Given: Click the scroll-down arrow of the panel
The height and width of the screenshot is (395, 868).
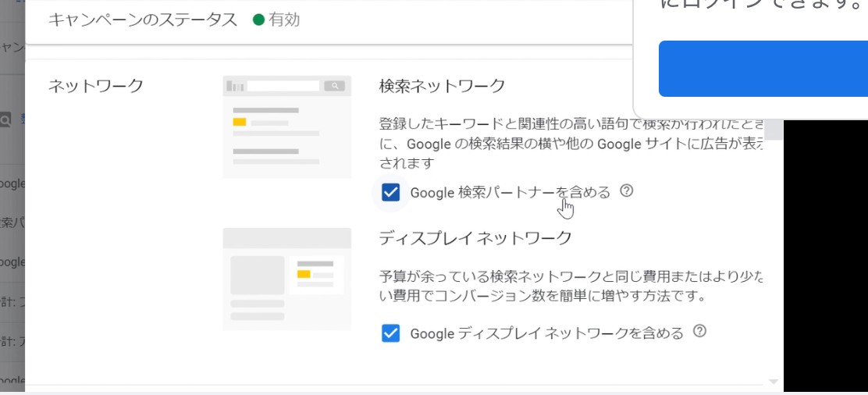Looking at the screenshot, I should pos(774,382).
